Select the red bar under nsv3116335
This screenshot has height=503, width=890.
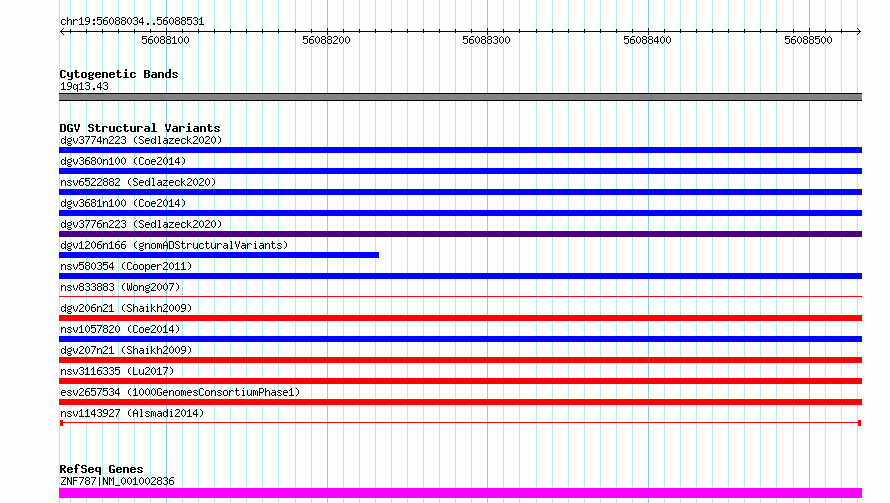tap(460, 381)
